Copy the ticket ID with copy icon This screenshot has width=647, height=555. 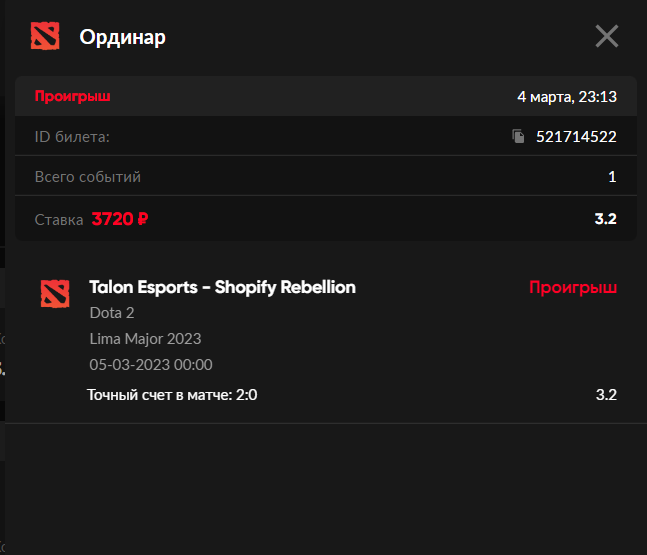tap(518, 136)
